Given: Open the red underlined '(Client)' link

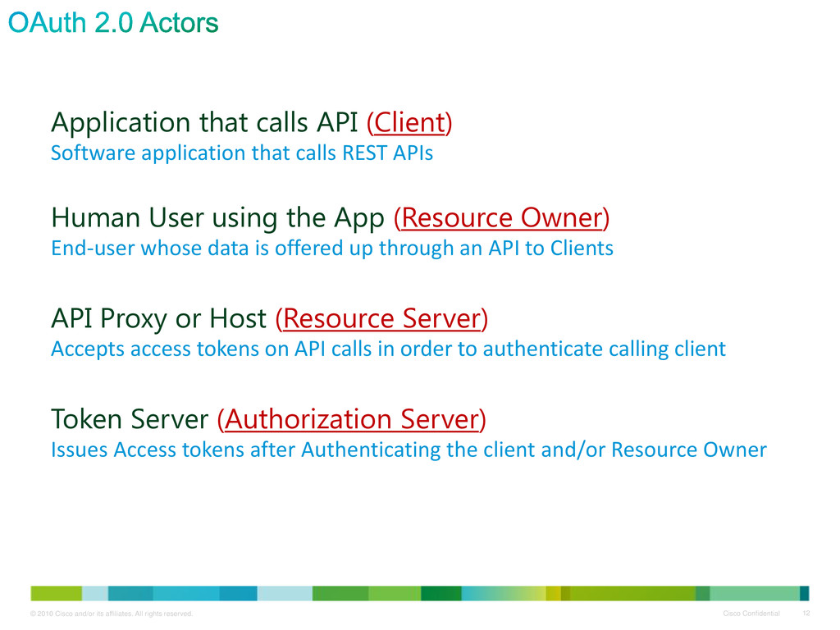Looking at the screenshot, I should [409, 123].
